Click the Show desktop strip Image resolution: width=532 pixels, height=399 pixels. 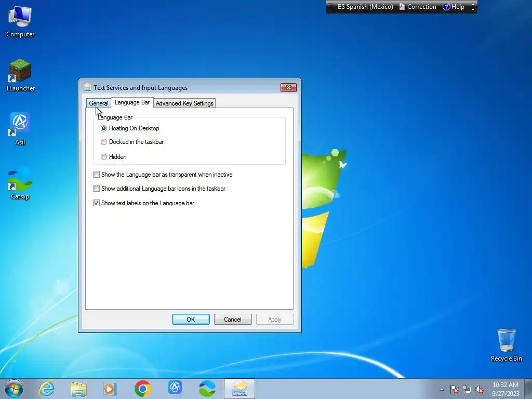528,389
